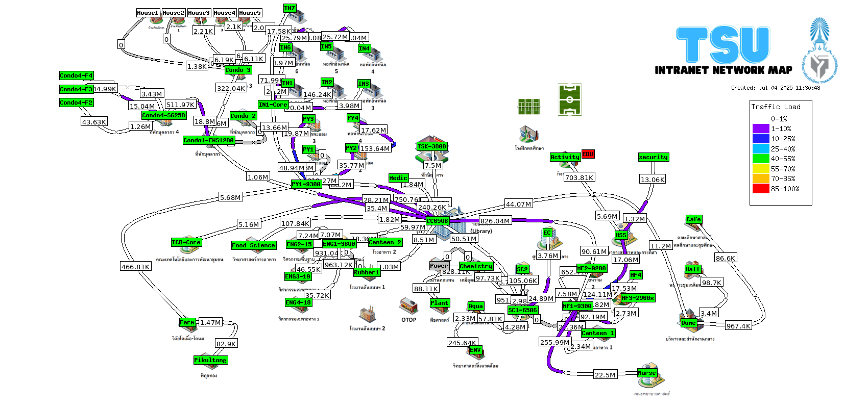Open the HSS node label
This screenshot has width=868, height=408.
click(621, 235)
